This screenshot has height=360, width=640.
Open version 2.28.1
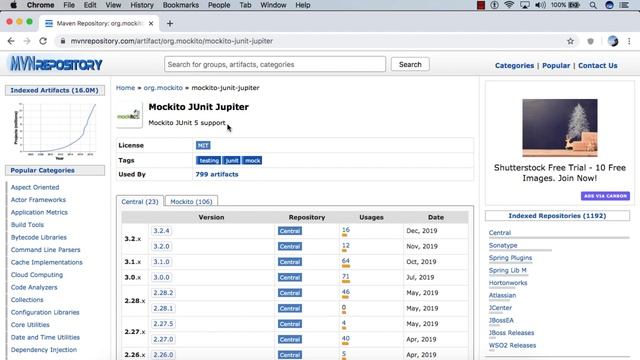pyautogui.click(x=163, y=308)
